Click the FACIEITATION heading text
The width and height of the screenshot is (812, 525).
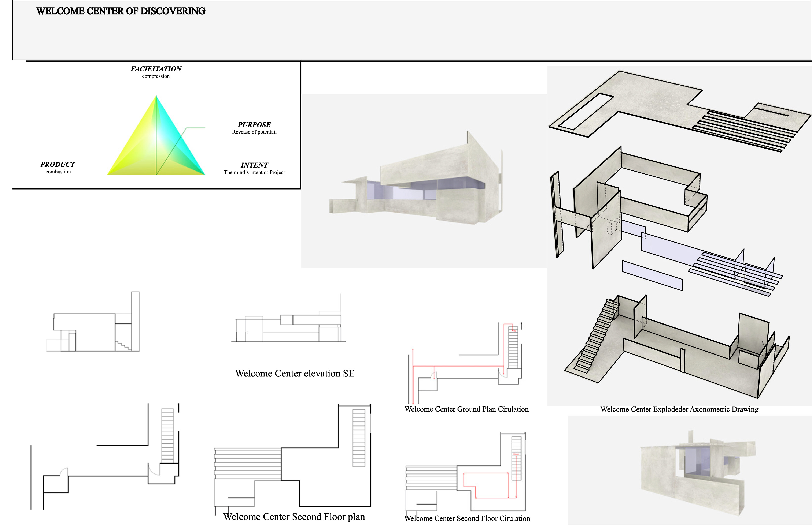point(156,68)
